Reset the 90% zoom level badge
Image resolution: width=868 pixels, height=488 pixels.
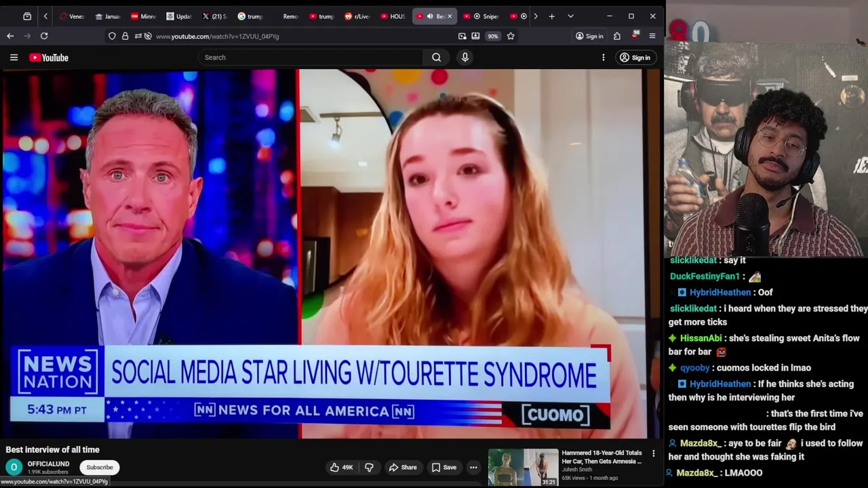tap(493, 36)
